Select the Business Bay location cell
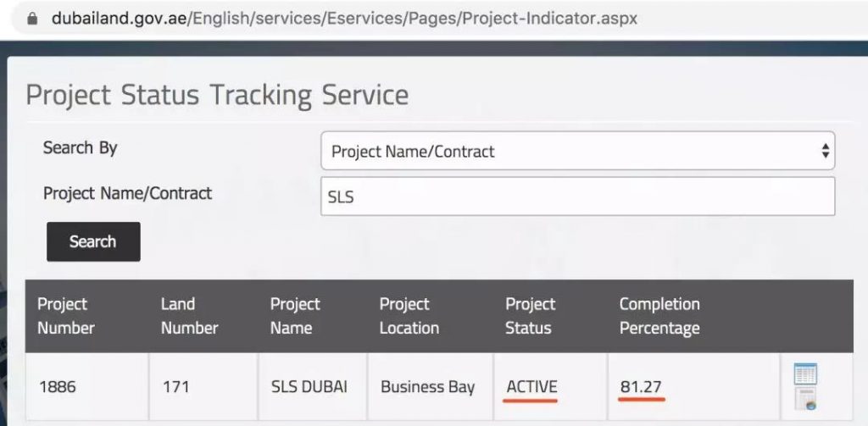The image size is (868, 426). point(427,387)
